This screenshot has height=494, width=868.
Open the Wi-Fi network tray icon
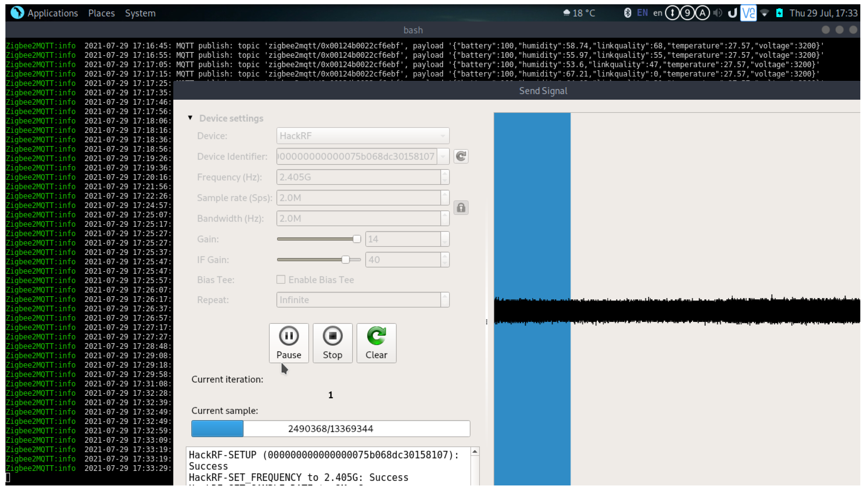764,13
